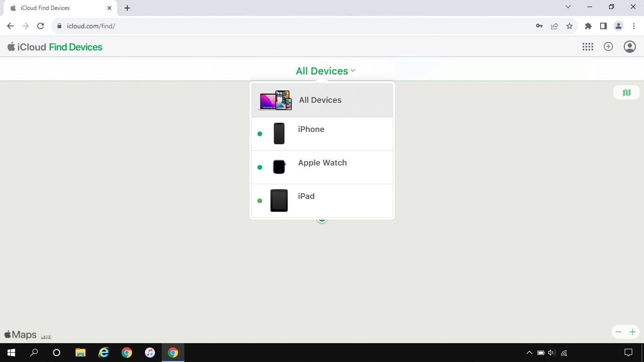Open the Chrome three-dot menu
Screen dimensions: 644x362
634,26
